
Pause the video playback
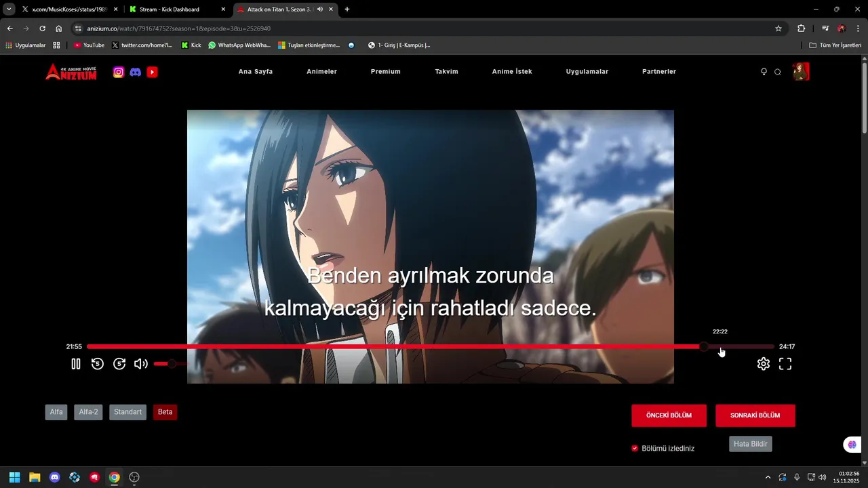click(76, 364)
